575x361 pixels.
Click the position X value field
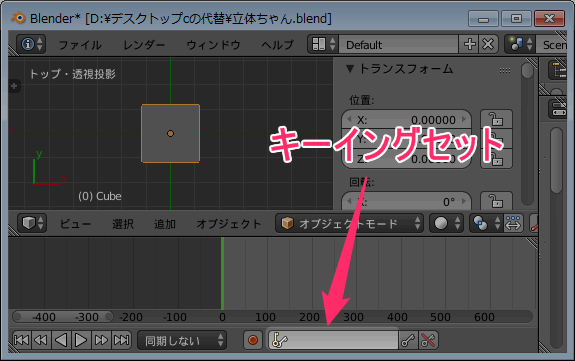pos(406,120)
